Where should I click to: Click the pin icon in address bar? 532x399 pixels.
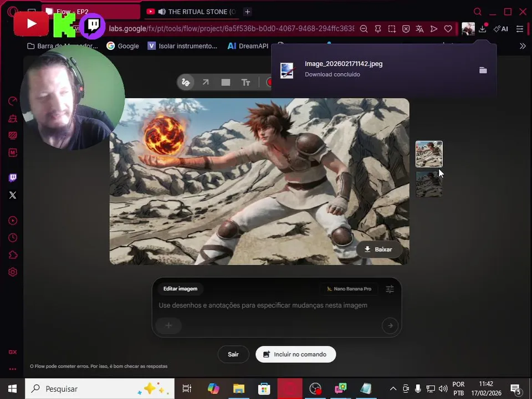pyautogui.click(x=377, y=29)
